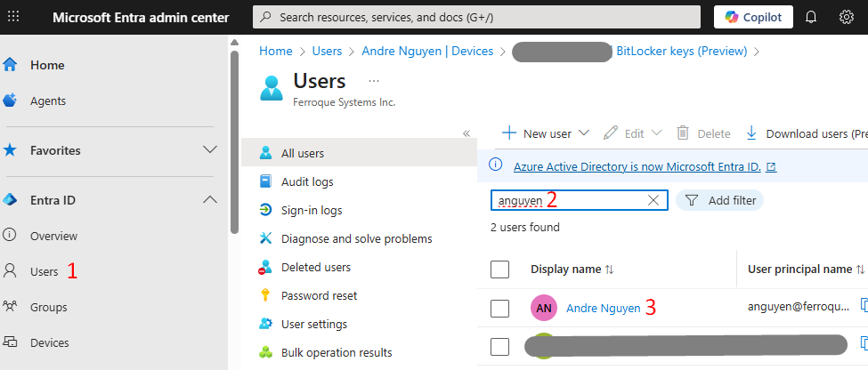The height and width of the screenshot is (370, 868).
Task: Collapse the Entra ID section chevron
Action: tap(210, 199)
